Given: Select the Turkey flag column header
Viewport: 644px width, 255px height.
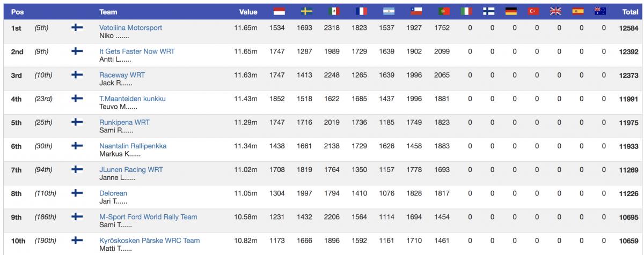Looking at the screenshot, I should click(533, 11).
